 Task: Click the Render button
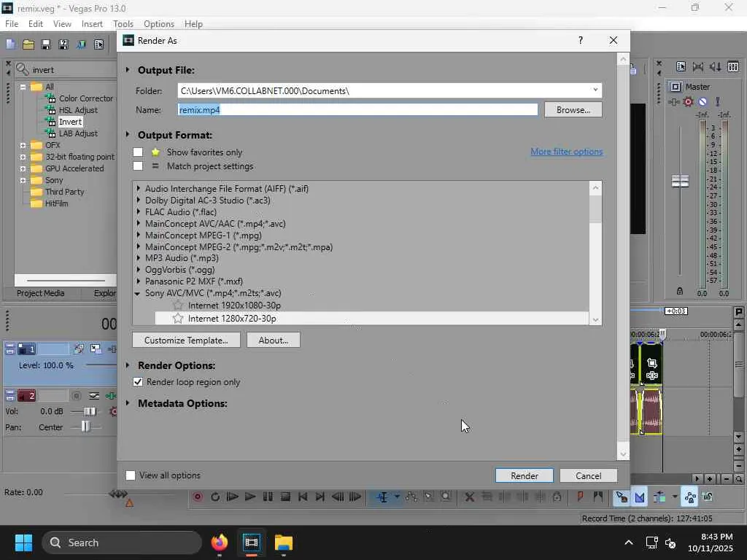coord(525,475)
